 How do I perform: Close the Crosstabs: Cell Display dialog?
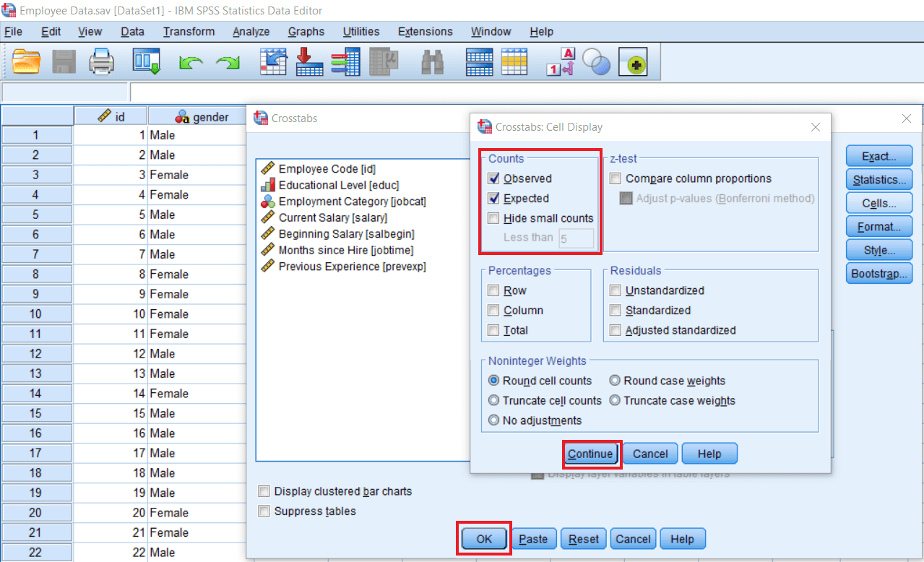pyautogui.click(x=815, y=127)
